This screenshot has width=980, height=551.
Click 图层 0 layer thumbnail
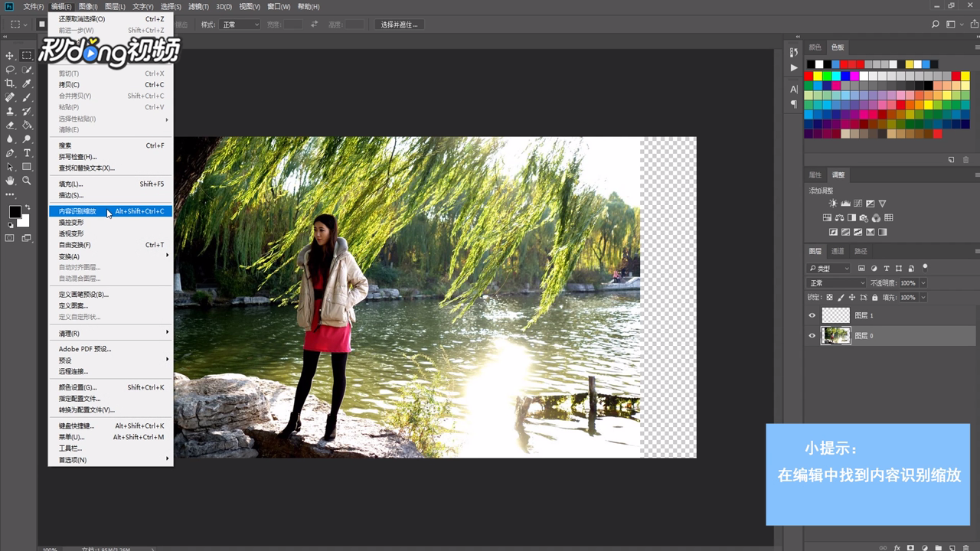[x=835, y=335]
